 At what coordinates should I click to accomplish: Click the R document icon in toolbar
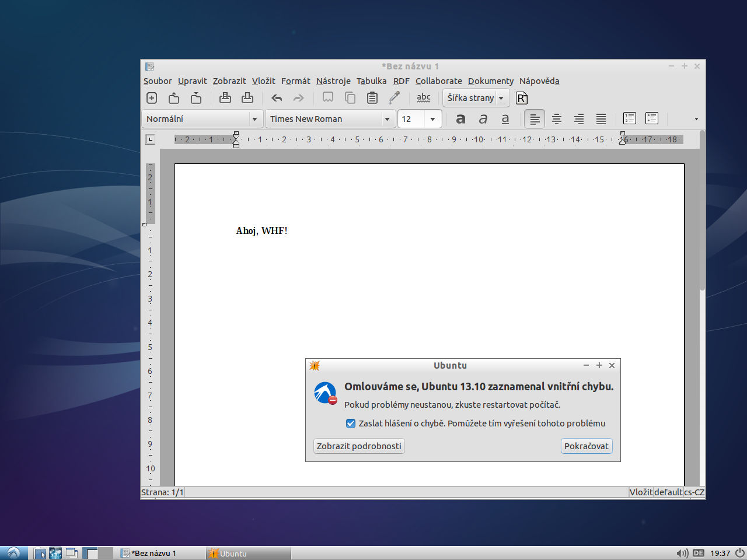pyautogui.click(x=522, y=98)
